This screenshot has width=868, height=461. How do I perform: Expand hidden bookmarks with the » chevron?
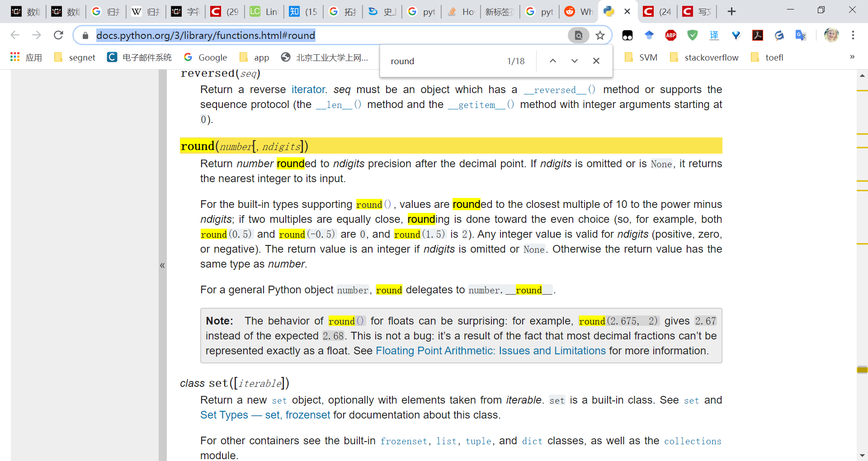[852, 57]
